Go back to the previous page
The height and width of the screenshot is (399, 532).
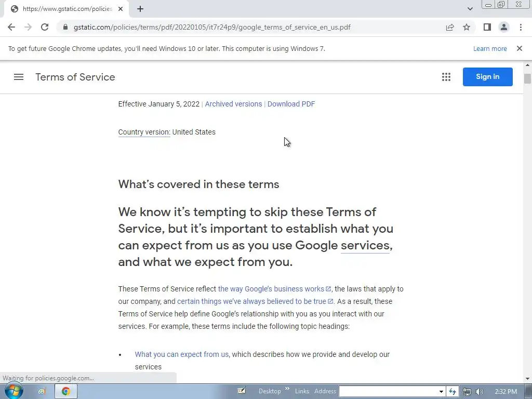point(11,27)
